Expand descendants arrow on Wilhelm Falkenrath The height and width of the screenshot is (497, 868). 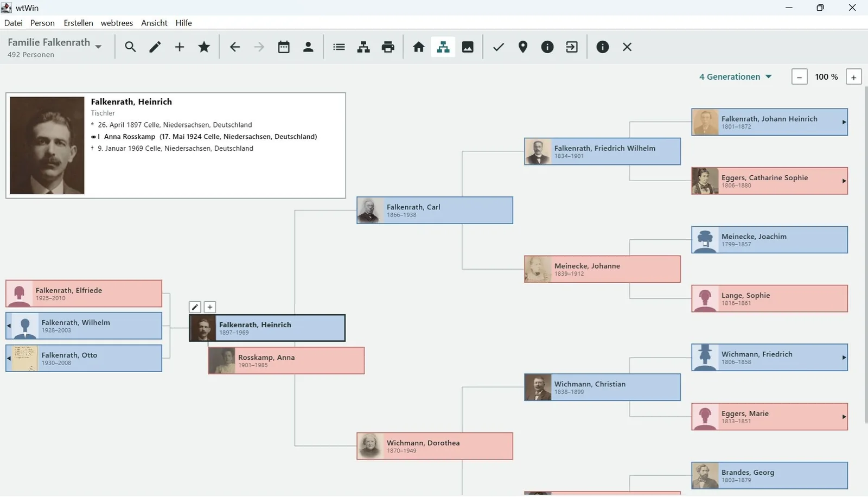[x=9, y=326]
